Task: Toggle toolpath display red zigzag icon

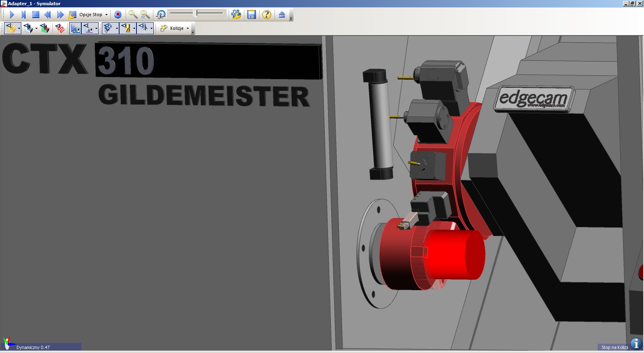Action: point(60,28)
